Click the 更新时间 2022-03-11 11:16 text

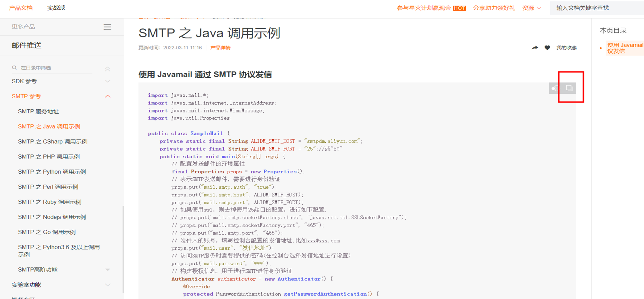pyautogui.click(x=170, y=48)
